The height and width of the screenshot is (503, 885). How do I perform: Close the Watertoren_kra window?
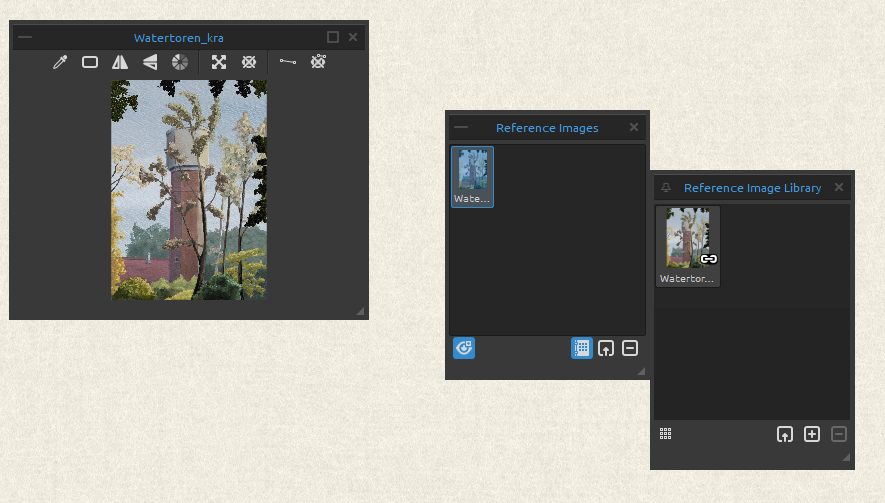point(353,37)
